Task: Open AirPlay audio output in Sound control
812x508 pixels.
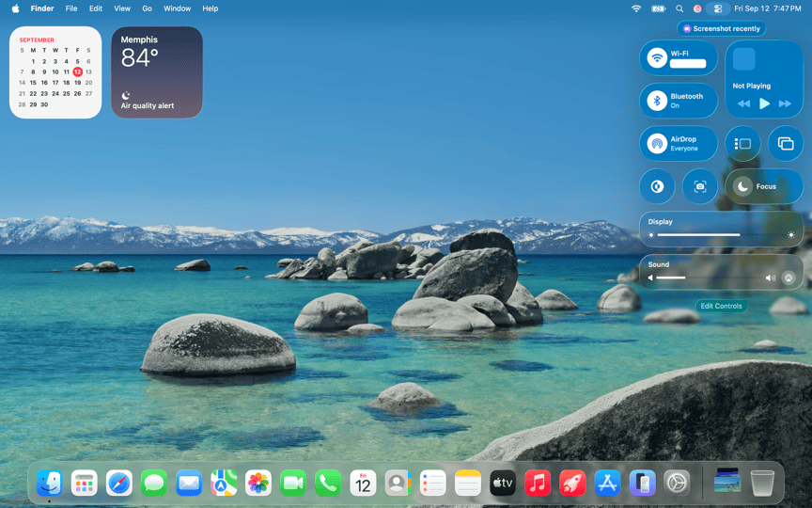Action: (789, 278)
